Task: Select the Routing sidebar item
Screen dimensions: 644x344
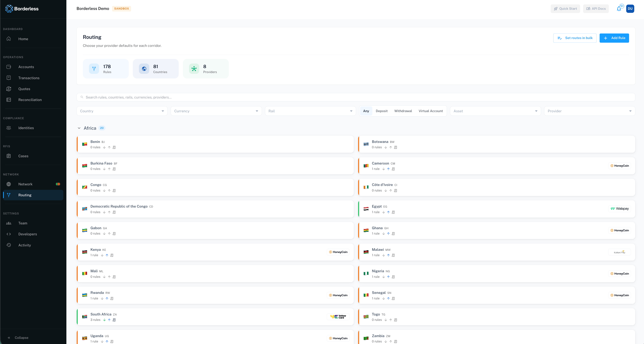Action: (x=33, y=195)
